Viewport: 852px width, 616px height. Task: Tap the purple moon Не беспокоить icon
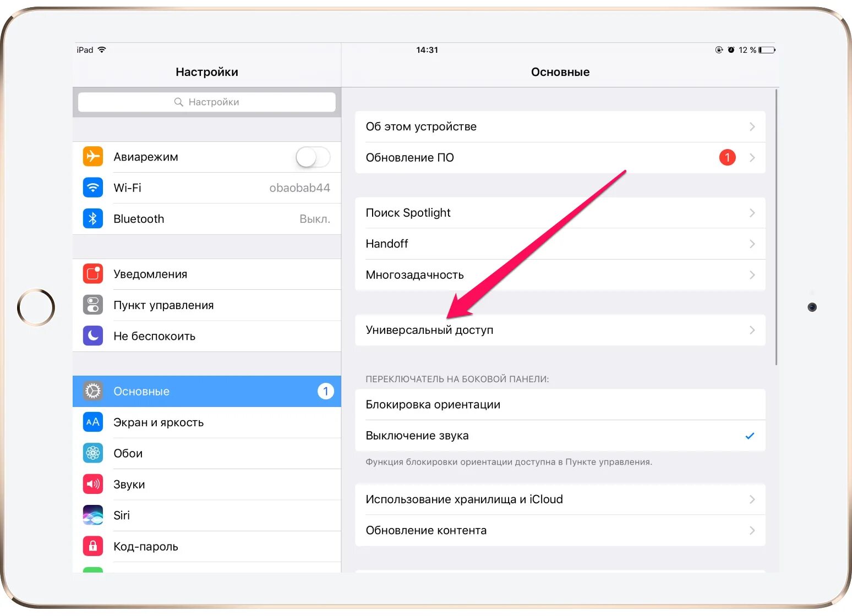tap(93, 336)
